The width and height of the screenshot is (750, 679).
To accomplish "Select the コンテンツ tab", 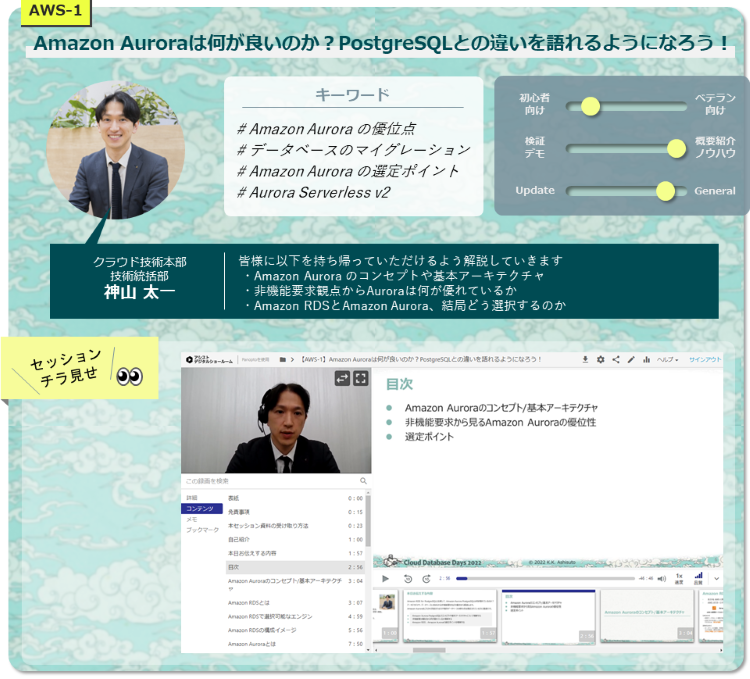I will [200, 509].
